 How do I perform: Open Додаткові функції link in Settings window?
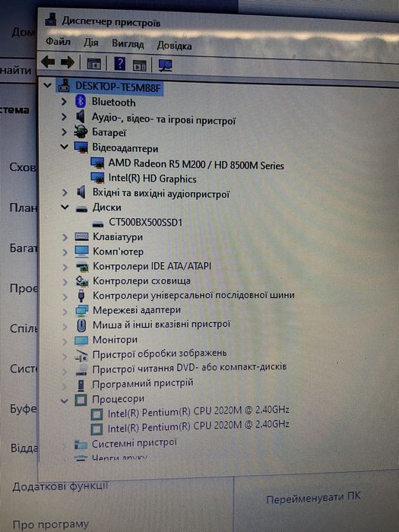[x=60, y=486]
